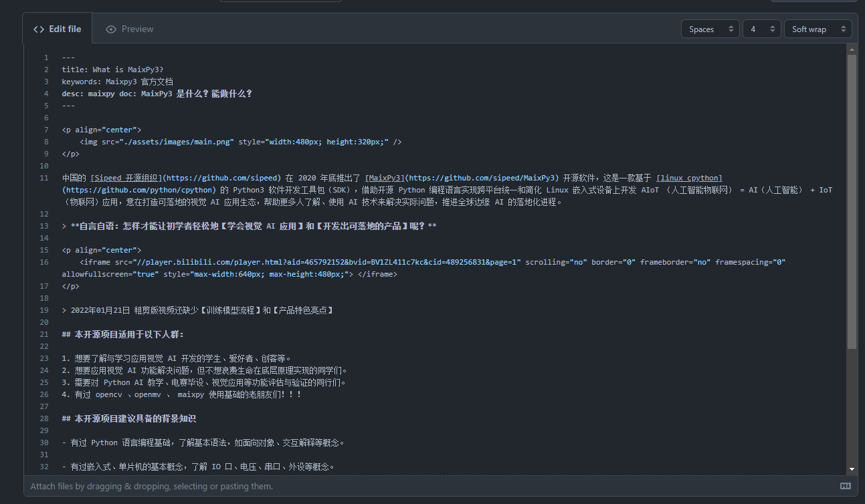Click the [Sipeed 开源组织] link text
The height and width of the screenshot is (504, 865).
(126, 178)
